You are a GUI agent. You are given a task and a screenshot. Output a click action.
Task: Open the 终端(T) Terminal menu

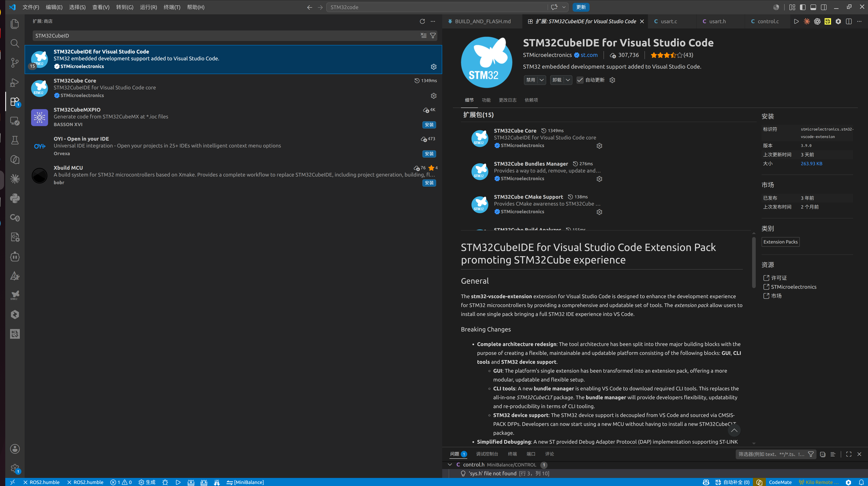(172, 7)
